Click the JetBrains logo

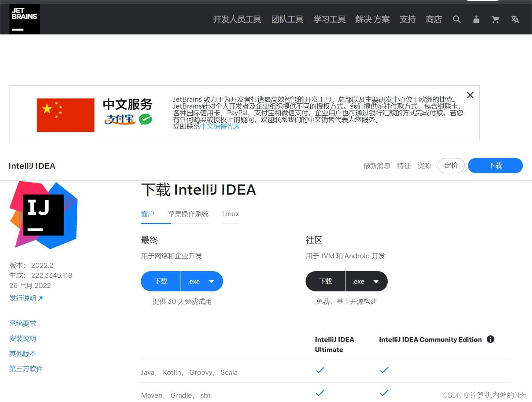pos(24,19)
